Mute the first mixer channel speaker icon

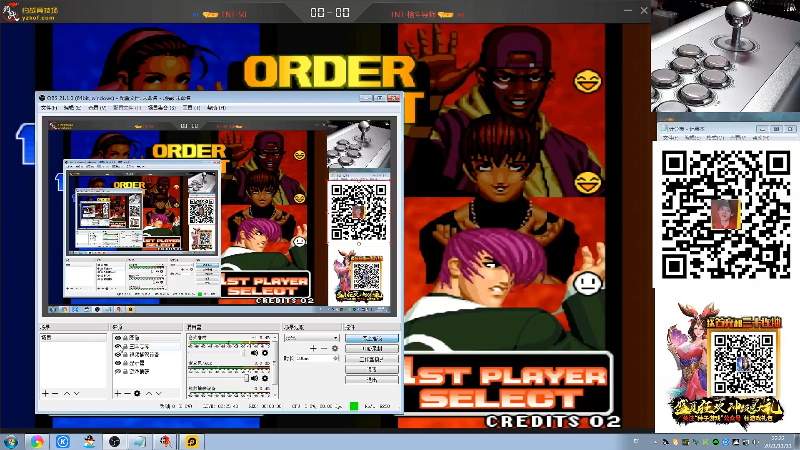pyautogui.click(x=255, y=353)
